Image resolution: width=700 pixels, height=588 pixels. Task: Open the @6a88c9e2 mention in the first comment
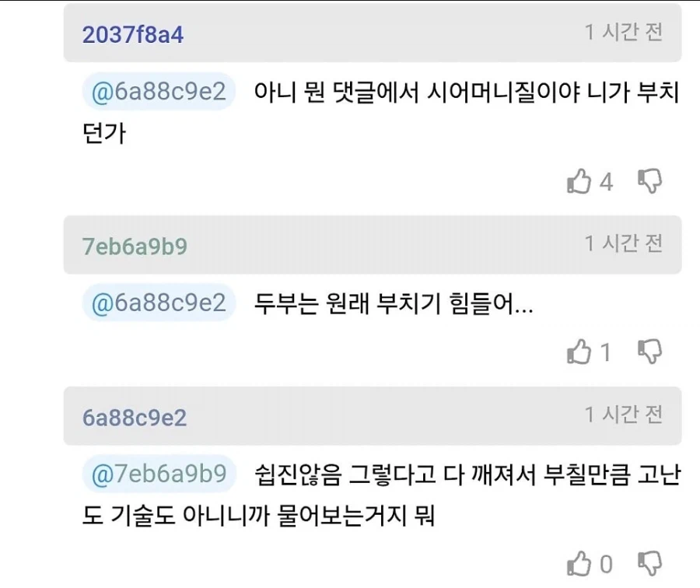pyautogui.click(x=158, y=93)
